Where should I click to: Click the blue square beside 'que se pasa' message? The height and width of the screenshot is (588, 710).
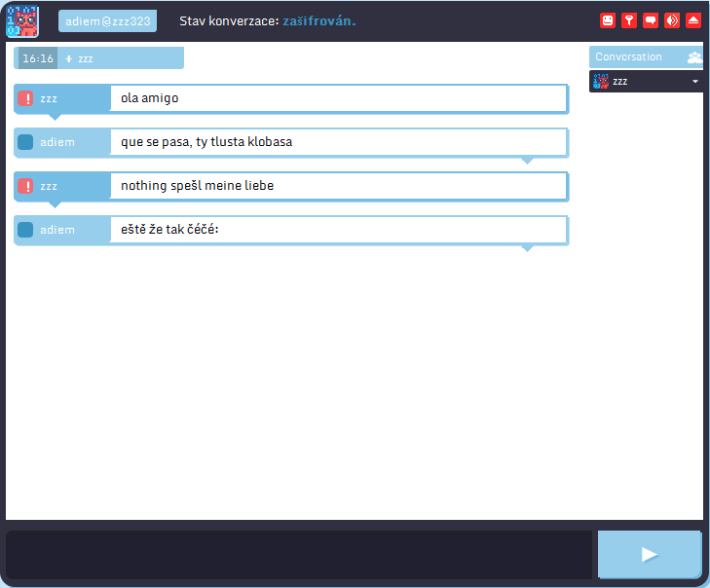coord(25,142)
